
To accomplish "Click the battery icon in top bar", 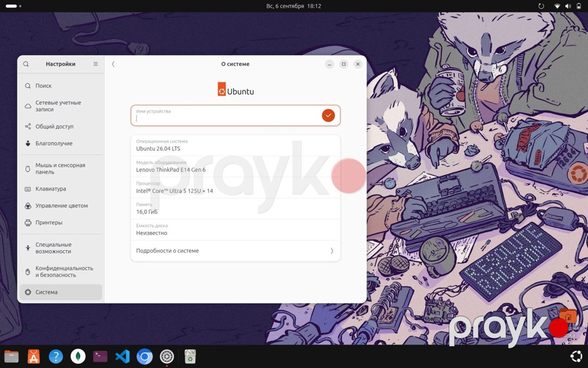I will pos(579,6).
